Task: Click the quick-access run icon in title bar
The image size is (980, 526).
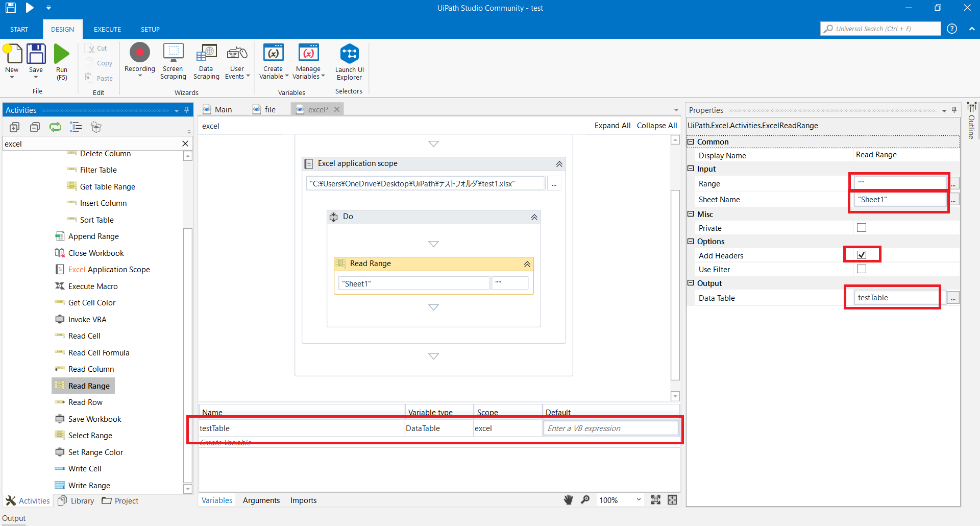Action: [x=30, y=8]
